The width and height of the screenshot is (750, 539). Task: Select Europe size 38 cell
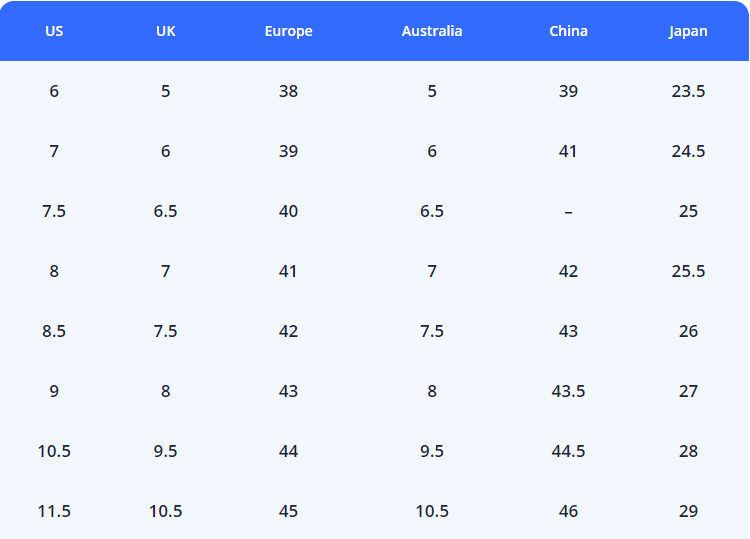(x=288, y=91)
